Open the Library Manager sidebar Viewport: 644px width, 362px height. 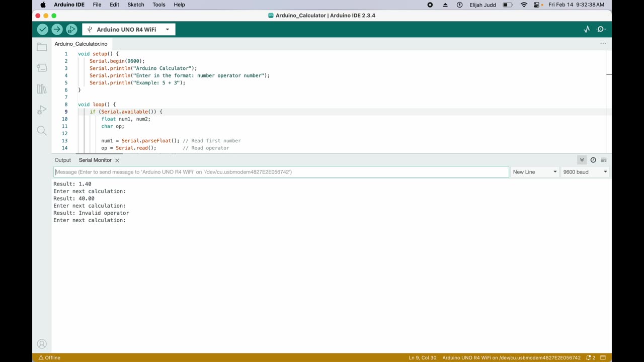tap(42, 89)
